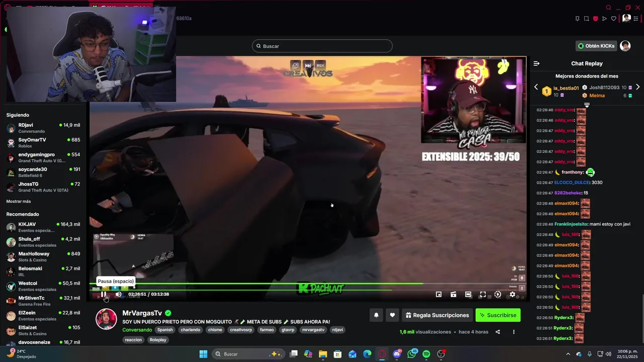Open the user profile avatar menu

pos(625,46)
